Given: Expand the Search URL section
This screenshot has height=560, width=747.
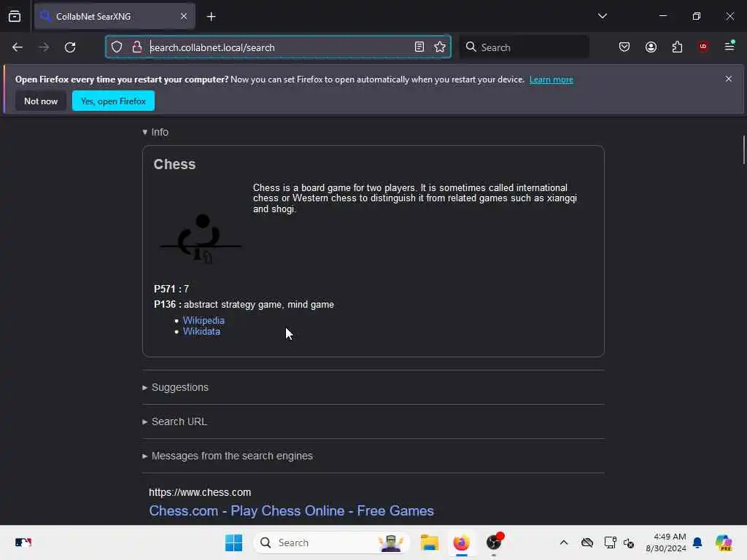Looking at the screenshot, I should point(174,421).
